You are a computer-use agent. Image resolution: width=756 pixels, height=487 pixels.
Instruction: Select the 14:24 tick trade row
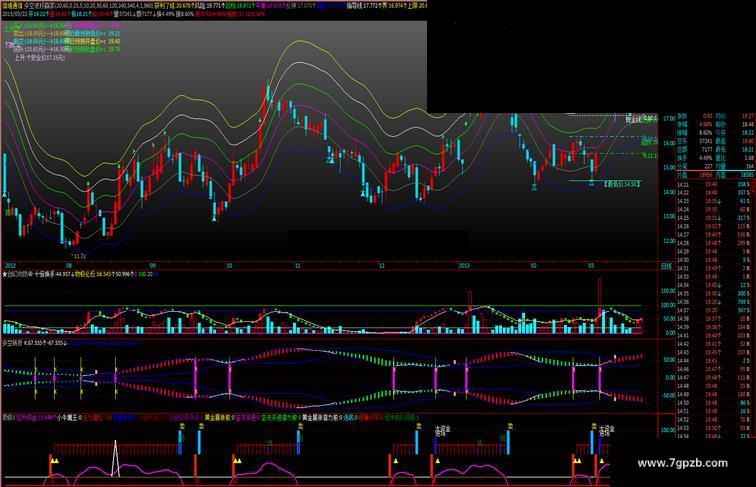[716, 209]
